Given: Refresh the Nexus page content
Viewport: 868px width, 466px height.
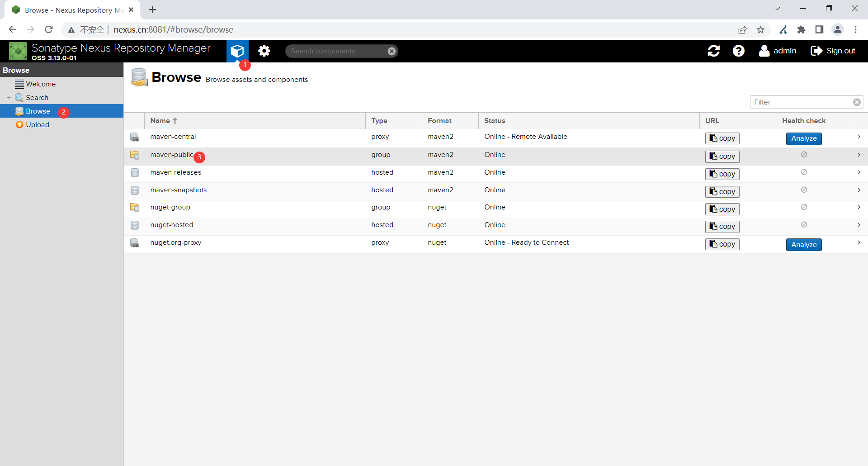Looking at the screenshot, I should (x=714, y=51).
